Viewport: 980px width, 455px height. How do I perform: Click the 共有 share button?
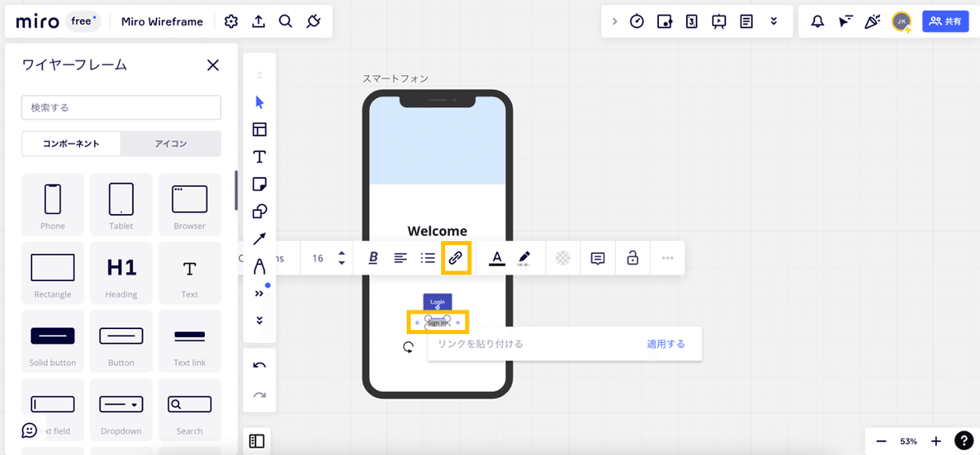coord(945,22)
